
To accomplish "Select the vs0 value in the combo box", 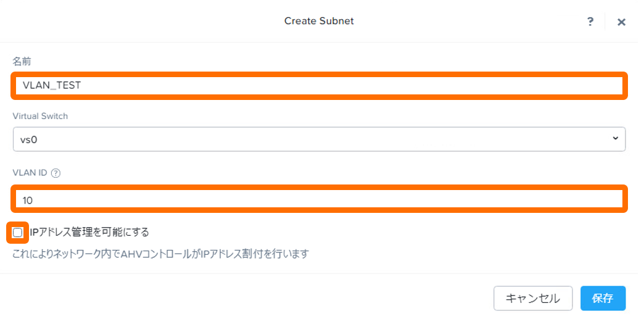I will coord(29,139).
